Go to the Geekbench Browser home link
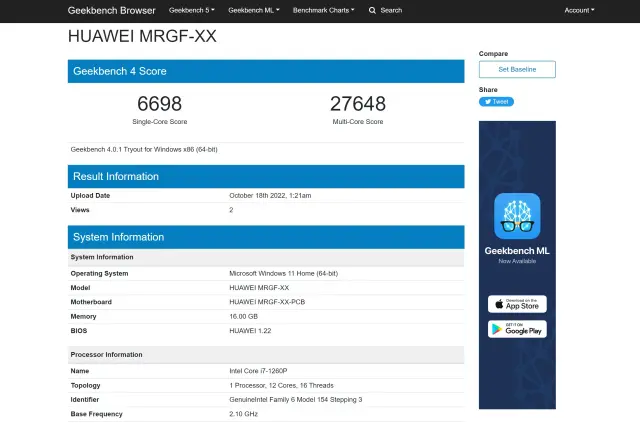 (x=111, y=10)
